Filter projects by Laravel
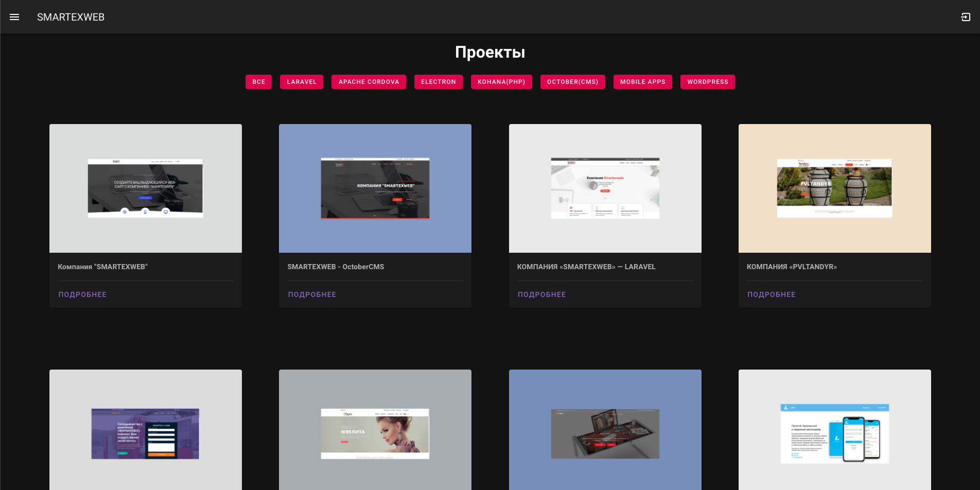This screenshot has height=490, width=980. click(302, 82)
